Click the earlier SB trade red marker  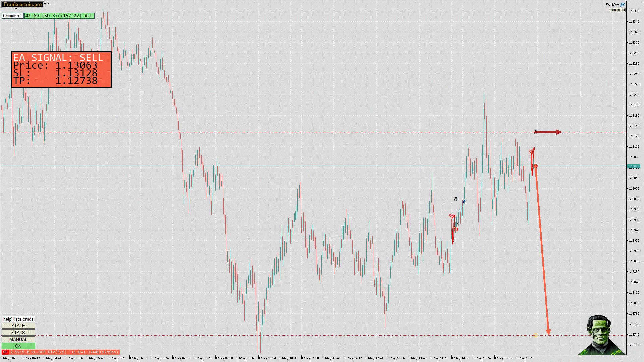(455, 229)
